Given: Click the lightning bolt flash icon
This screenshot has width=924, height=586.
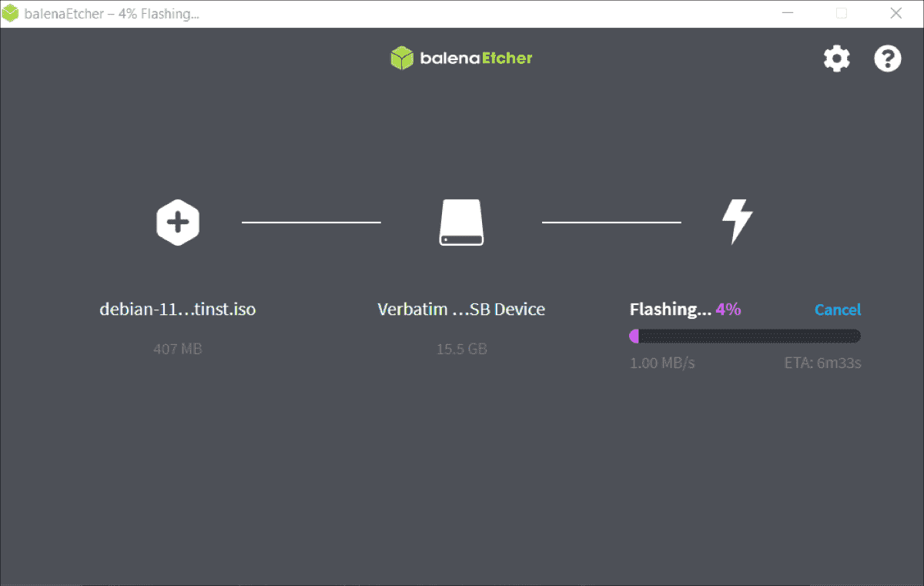Looking at the screenshot, I should tap(737, 223).
